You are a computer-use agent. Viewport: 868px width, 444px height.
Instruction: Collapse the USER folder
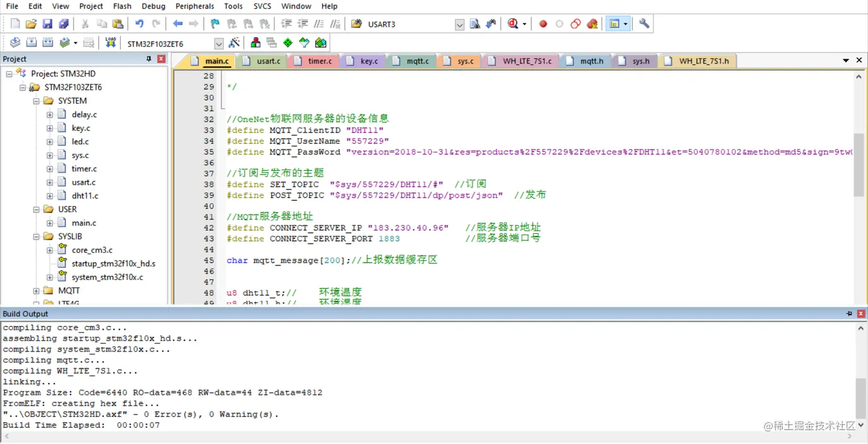[x=36, y=209]
